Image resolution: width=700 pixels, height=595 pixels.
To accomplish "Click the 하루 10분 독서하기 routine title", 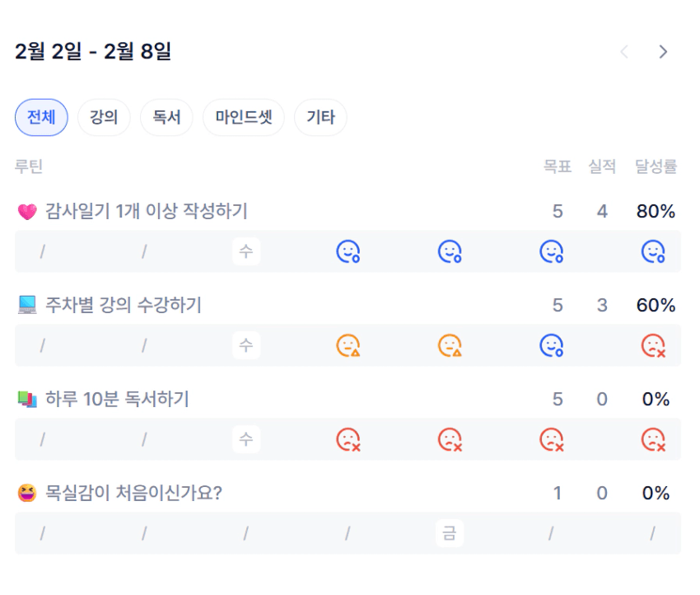I will click(117, 400).
